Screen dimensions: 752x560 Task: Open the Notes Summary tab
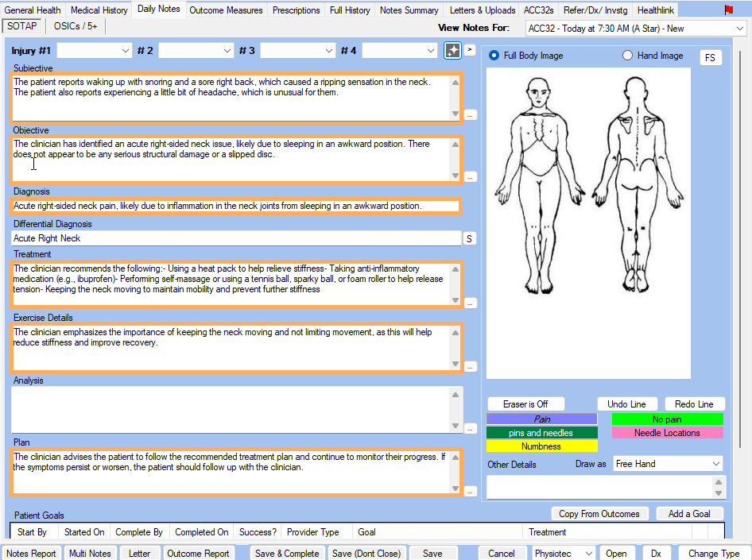[x=409, y=10]
